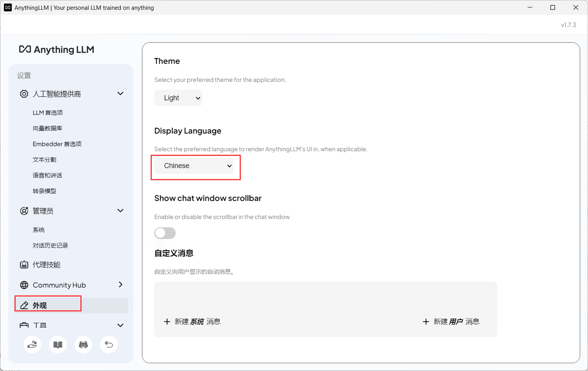The width and height of the screenshot is (588, 371).
Task: Click the back arrow icon button
Action: (109, 345)
